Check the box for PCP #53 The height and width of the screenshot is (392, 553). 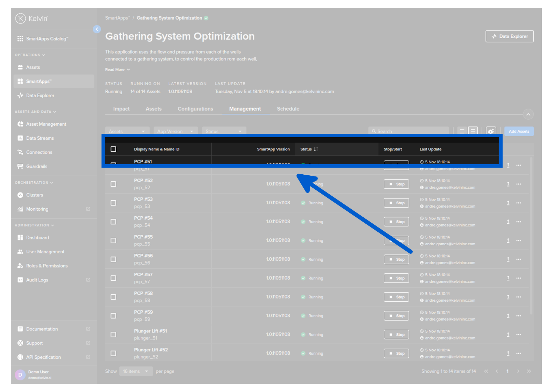[x=113, y=203]
